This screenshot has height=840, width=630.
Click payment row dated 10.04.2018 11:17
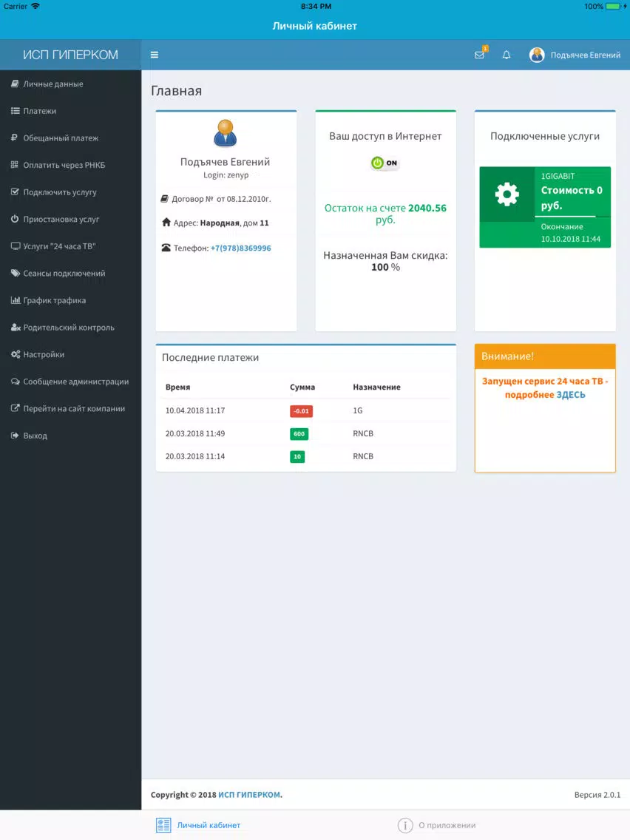(x=305, y=411)
